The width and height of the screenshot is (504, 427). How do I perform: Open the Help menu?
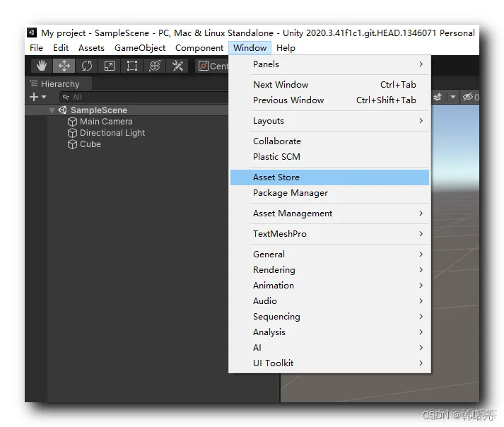tap(286, 48)
